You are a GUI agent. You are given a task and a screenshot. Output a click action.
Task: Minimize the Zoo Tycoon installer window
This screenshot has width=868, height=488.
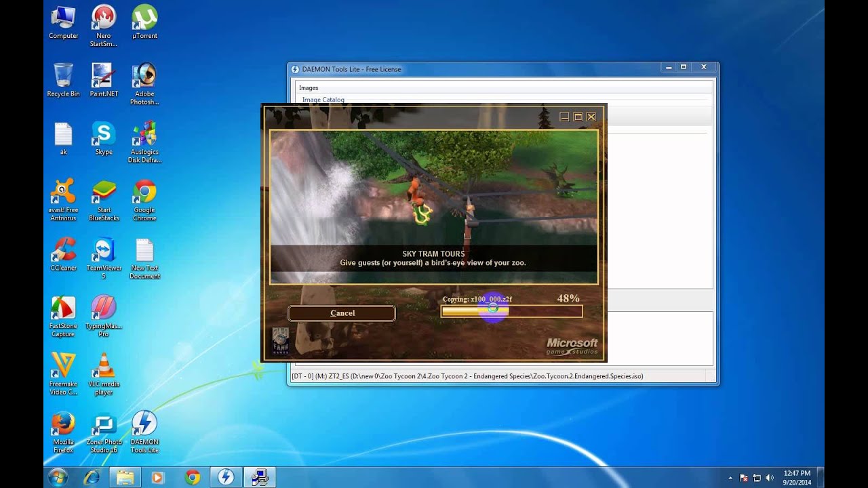click(x=564, y=117)
